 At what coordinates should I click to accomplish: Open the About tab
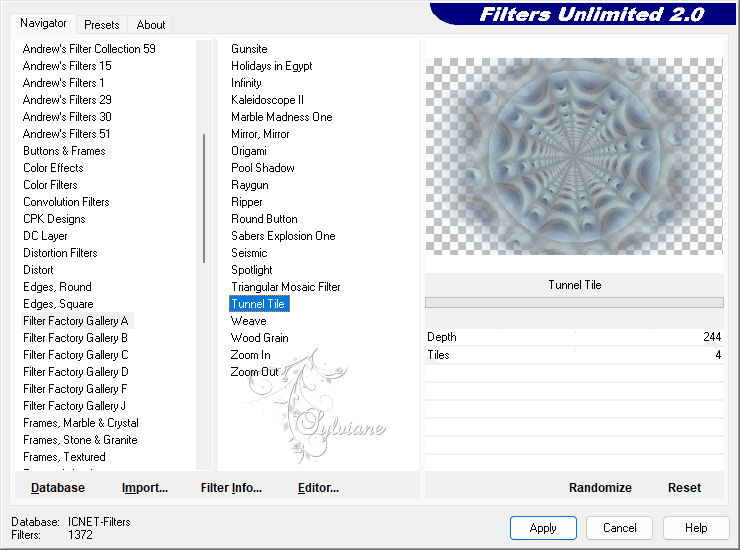[x=151, y=25]
